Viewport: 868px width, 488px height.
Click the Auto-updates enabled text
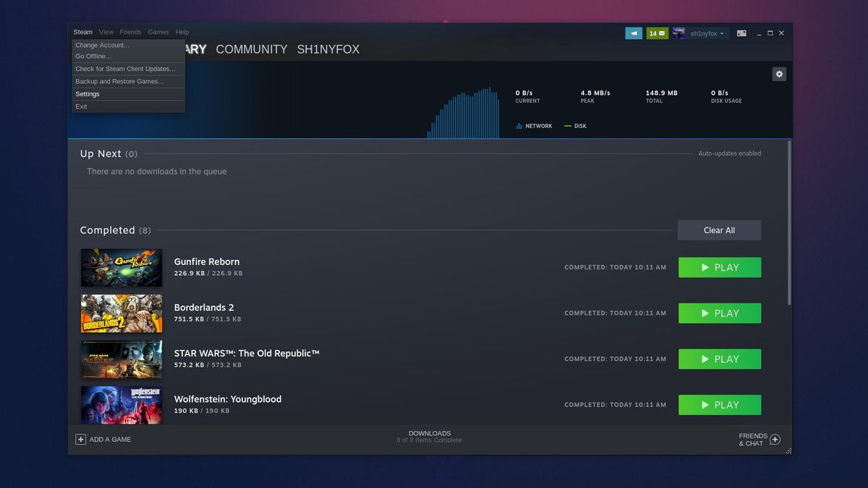(x=729, y=153)
